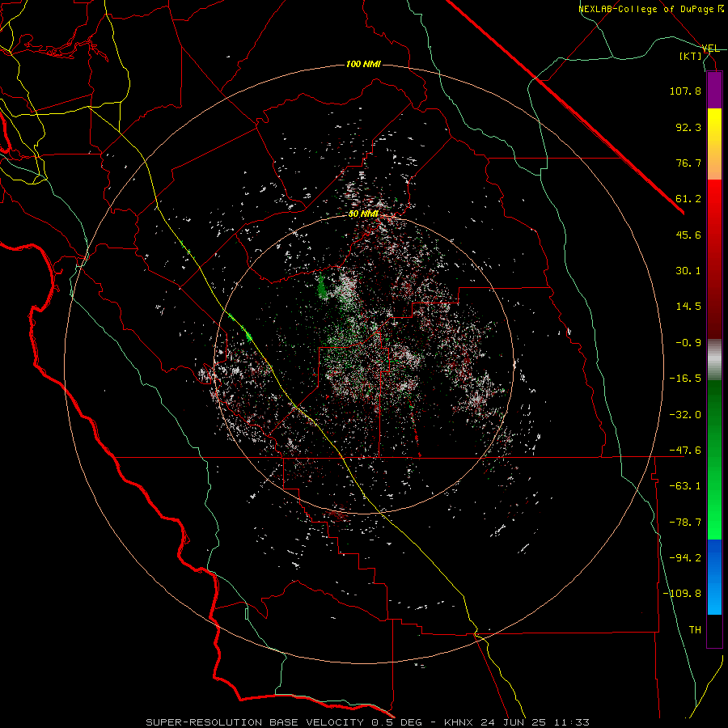Click the -0.9 velocity scale value

[x=688, y=343]
